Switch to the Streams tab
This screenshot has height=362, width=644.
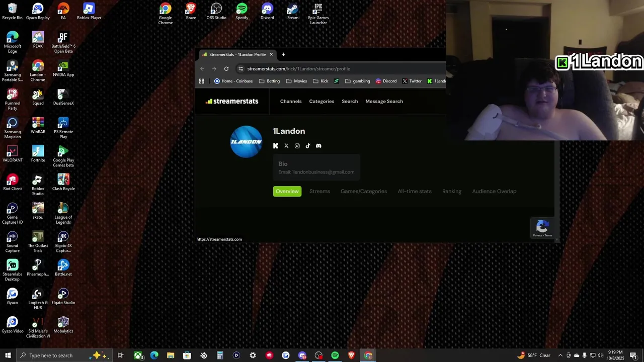click(319, 191)
